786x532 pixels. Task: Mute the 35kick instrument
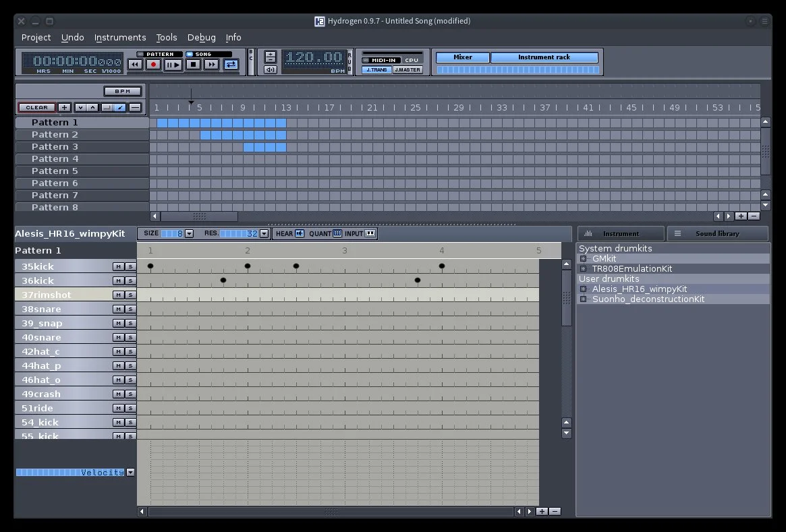118,266
